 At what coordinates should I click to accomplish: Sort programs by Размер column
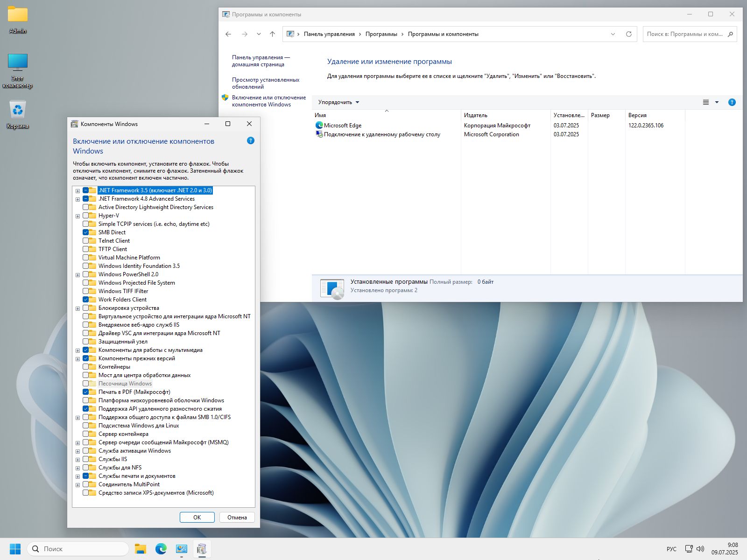point(606,115)
